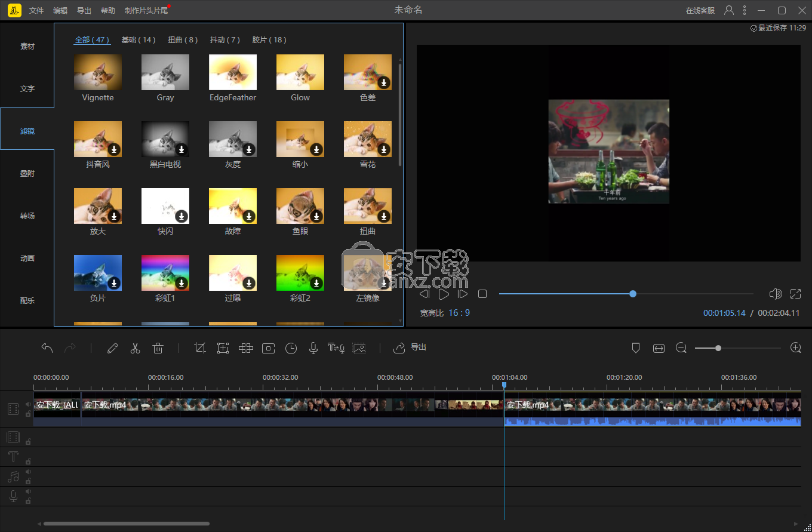Lock the main video track
Image resolution: width=812 pixels, height=532 pixels.
pyautogui.click(x=28, y=414)
